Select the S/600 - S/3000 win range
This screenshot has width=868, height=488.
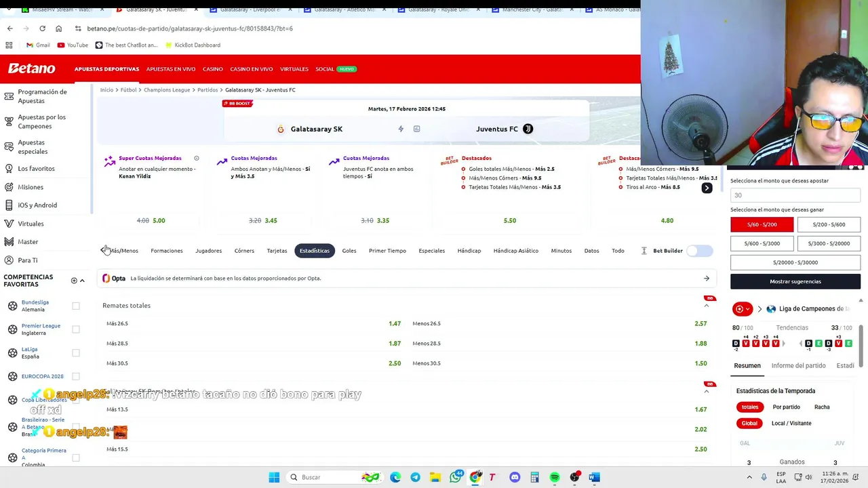(762, 243)
